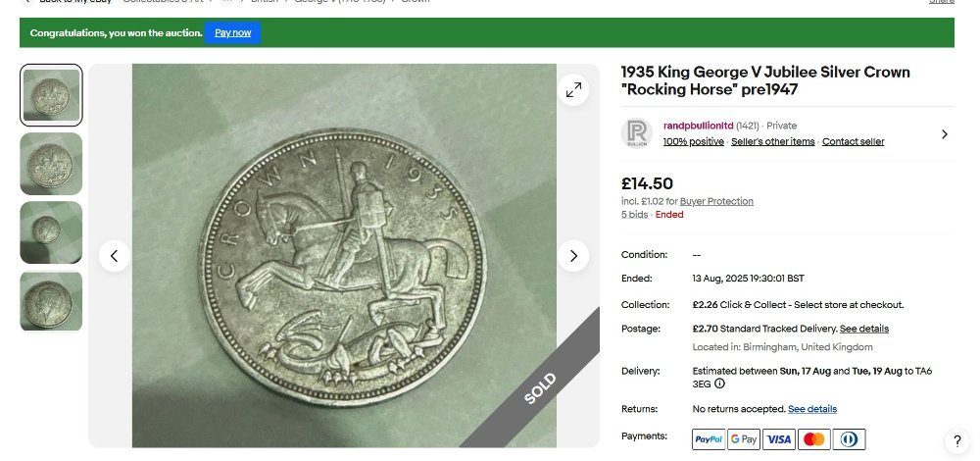This screenshot has height=461, width=980.
Task: Click the R&P Bullion seller logo
Action: pos(637,133)
